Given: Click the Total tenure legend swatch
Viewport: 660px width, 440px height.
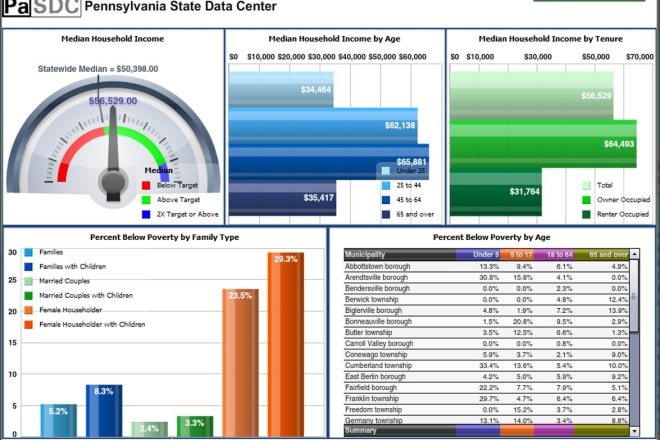Looking at the screenshot, I should (x=586, y=185).
